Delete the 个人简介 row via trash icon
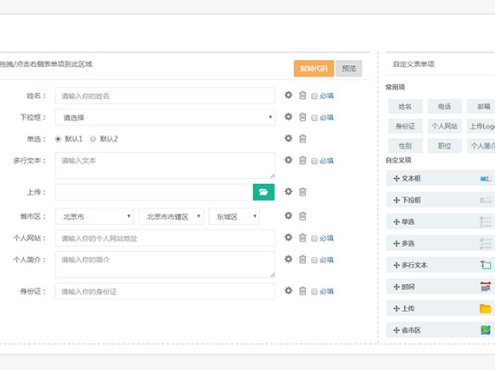This screenshot has width=495, height=370. pyautogui.click(x=302, y=259)
